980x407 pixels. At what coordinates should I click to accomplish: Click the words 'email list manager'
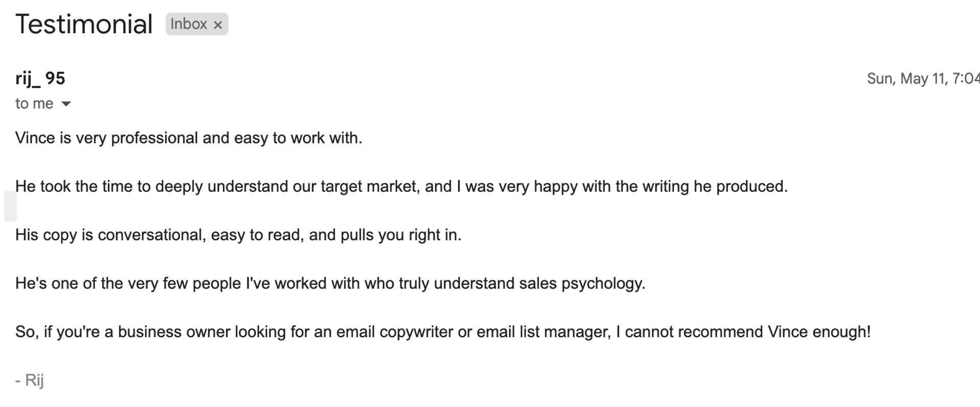coord(543,332)
